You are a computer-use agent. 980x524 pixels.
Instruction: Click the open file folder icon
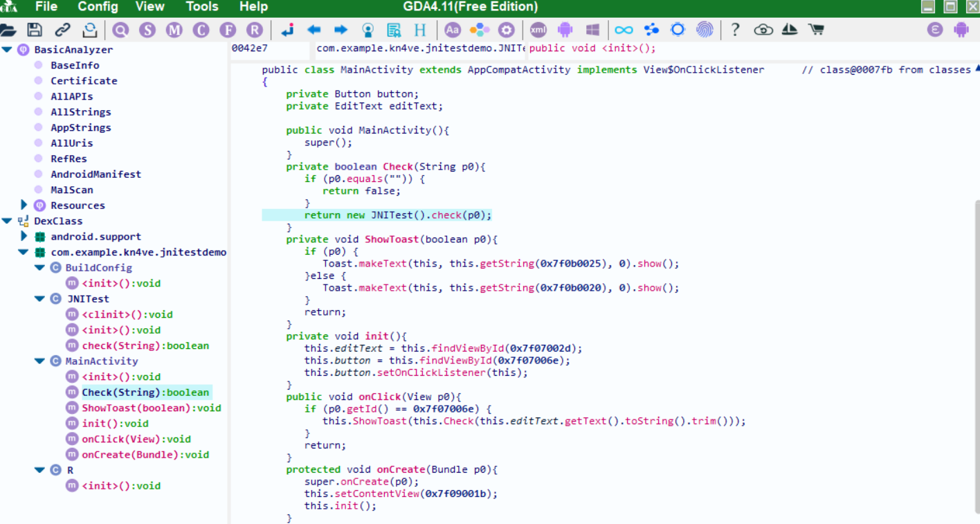pyautogui.click(x=8, y=30)
